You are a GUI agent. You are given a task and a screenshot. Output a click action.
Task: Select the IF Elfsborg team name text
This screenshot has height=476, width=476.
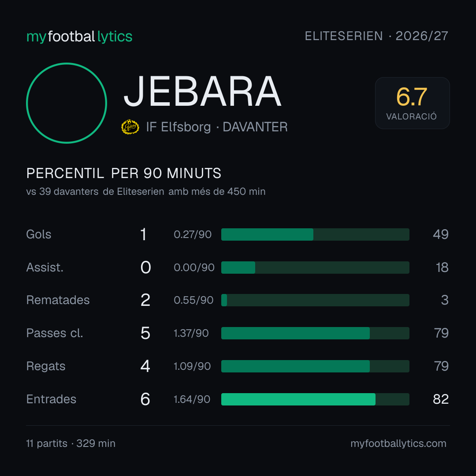point(178,127)
